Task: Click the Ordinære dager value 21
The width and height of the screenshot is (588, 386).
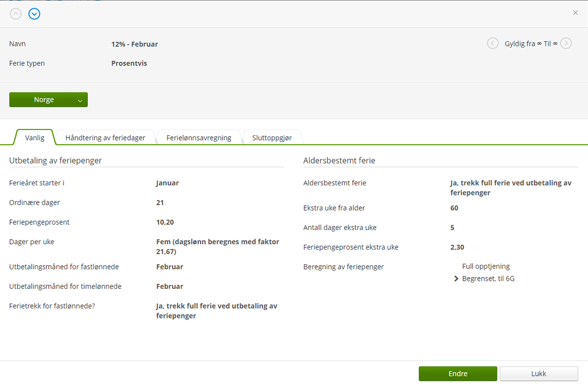Action: coord(160,202)
